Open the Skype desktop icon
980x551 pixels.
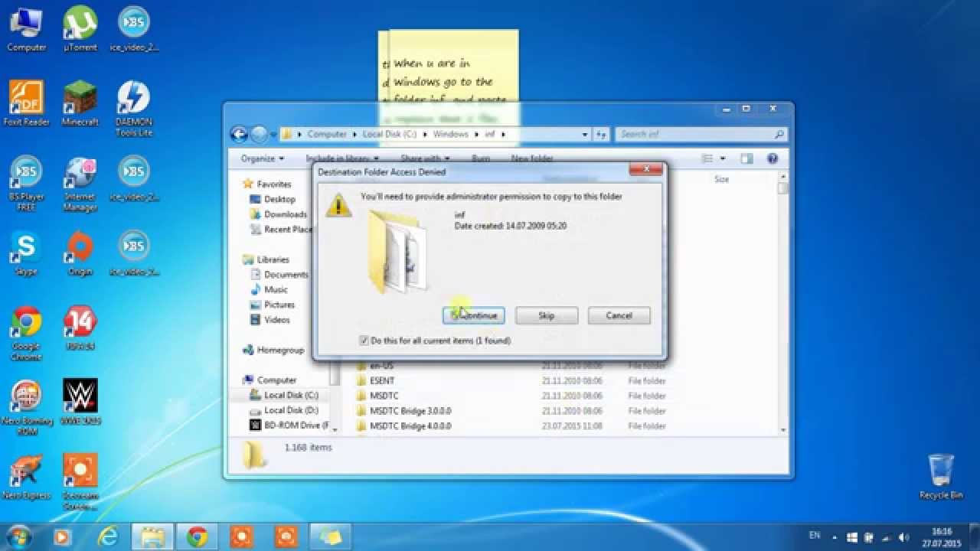pyautogui.click(x=27, y=253)
